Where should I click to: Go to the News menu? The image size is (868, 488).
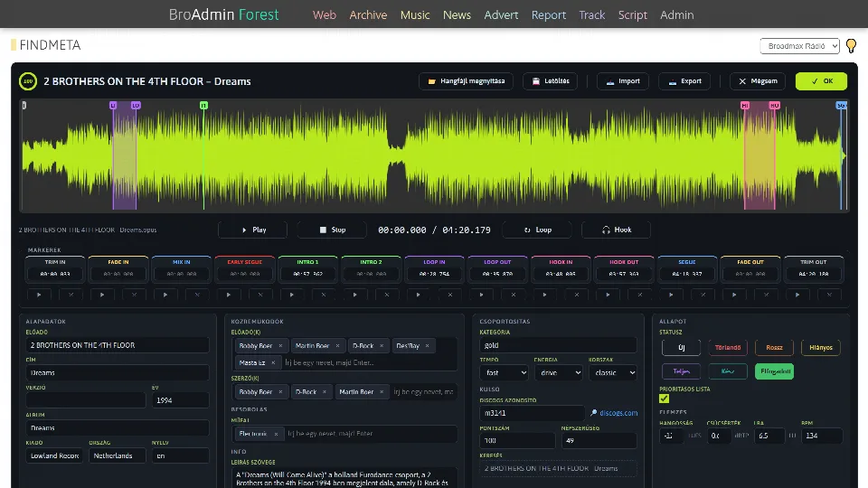[457, 15]
